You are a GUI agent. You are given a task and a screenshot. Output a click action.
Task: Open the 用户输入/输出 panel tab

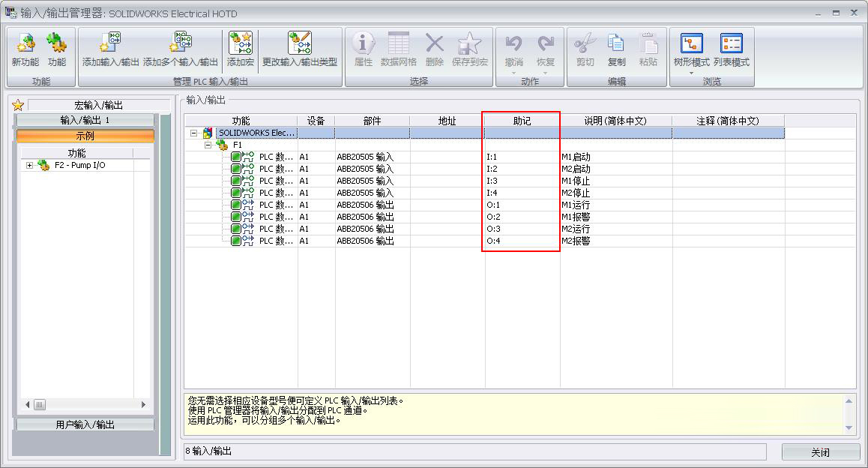[x=85, y=424]
